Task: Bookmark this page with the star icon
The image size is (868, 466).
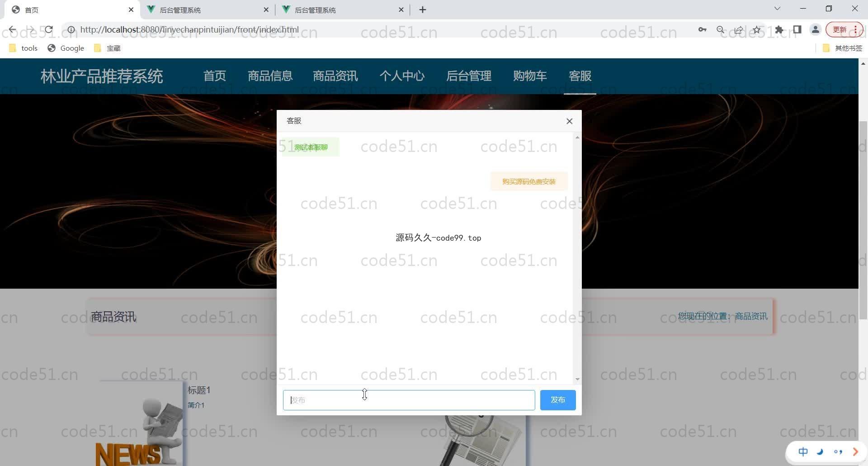Action: [x=756, y=30]
